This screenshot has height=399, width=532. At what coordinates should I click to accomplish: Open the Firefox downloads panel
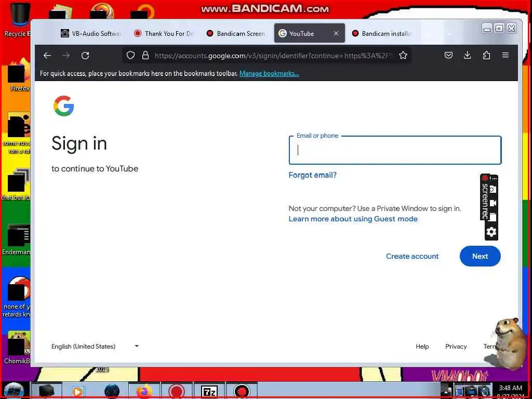(467, 55)
